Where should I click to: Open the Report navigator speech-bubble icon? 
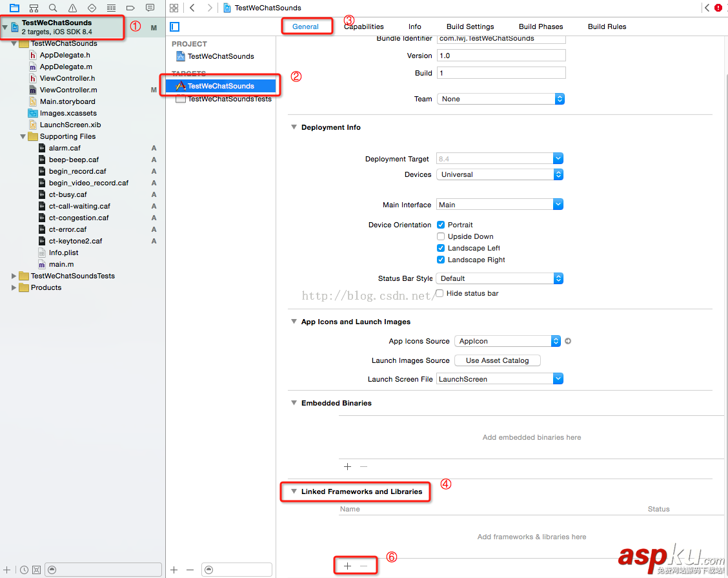click(x=150, y=8)
